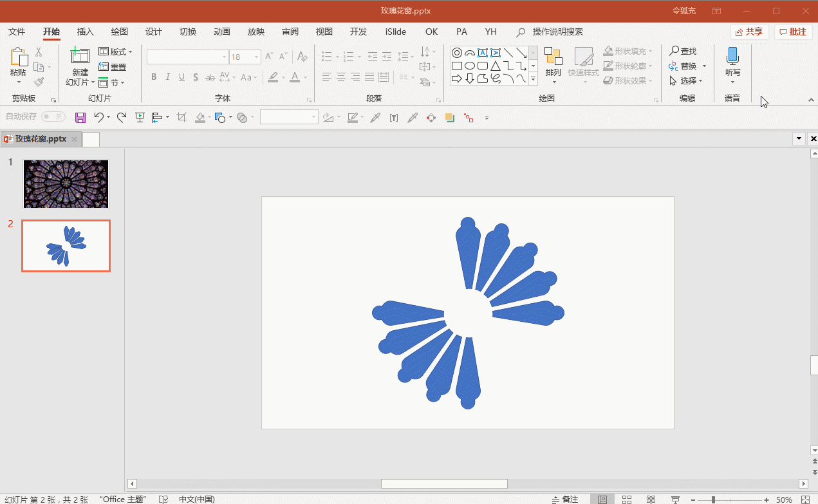
Task: Click the Tell me search box (操作说明搜索)
Action: tap(557, 32)
